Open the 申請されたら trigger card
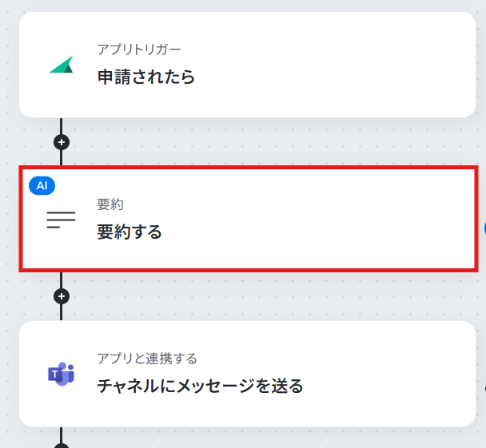Image resolution: width=486 pixels, height=448 pixels. (x=247, y=65)
